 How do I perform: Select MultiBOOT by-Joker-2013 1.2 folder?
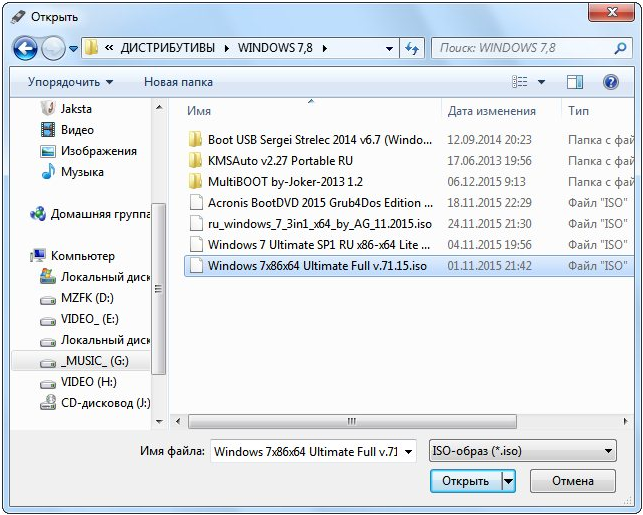point(285,182)
